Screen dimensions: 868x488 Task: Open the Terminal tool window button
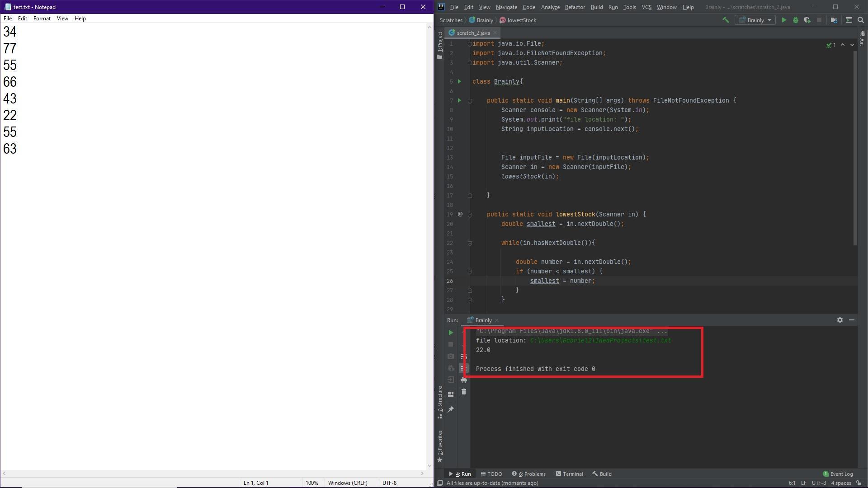click(x=569, y=474)
